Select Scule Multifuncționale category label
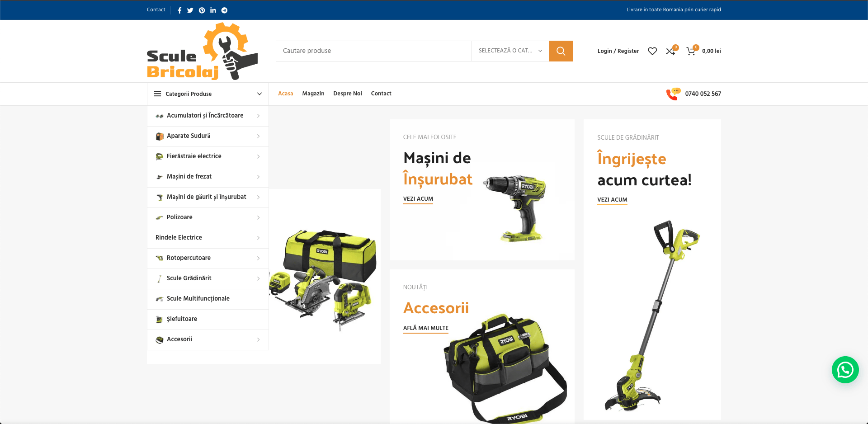868x424 pixels. [x=198, y=299]
